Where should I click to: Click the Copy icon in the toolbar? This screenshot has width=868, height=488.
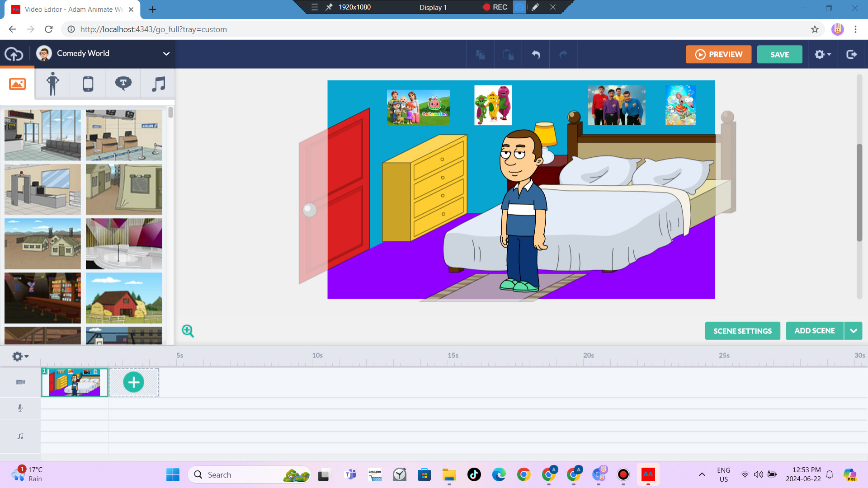481,55
